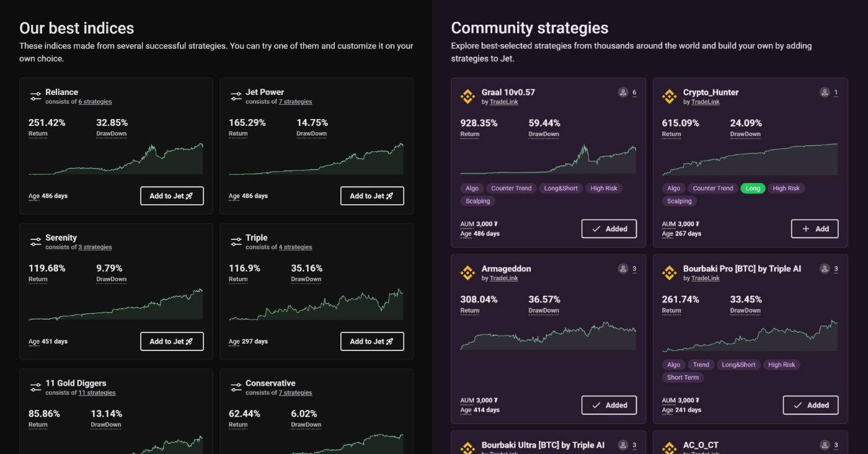This screenshot has width=868, height=454.
Task: Add the Crypto_Hunter strategy
Action: point(815,229)
